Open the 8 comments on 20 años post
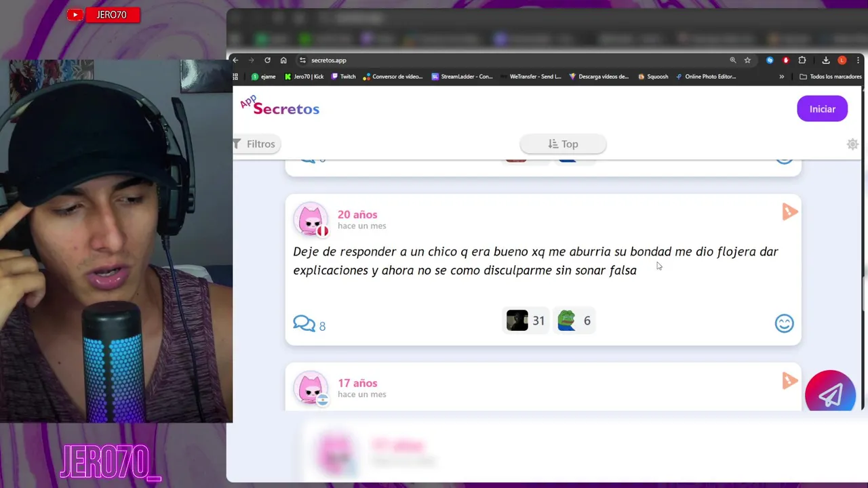Image resolution: width=868 pixels, height=488 pixels. tap(309, 324)
